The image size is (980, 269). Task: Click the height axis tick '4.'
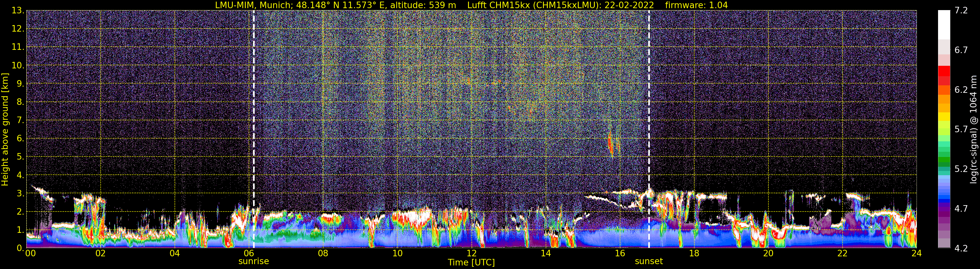[x=20, y=175]
